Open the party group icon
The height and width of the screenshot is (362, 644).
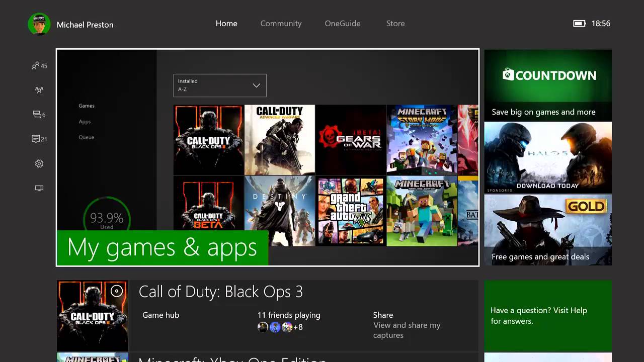39,90
